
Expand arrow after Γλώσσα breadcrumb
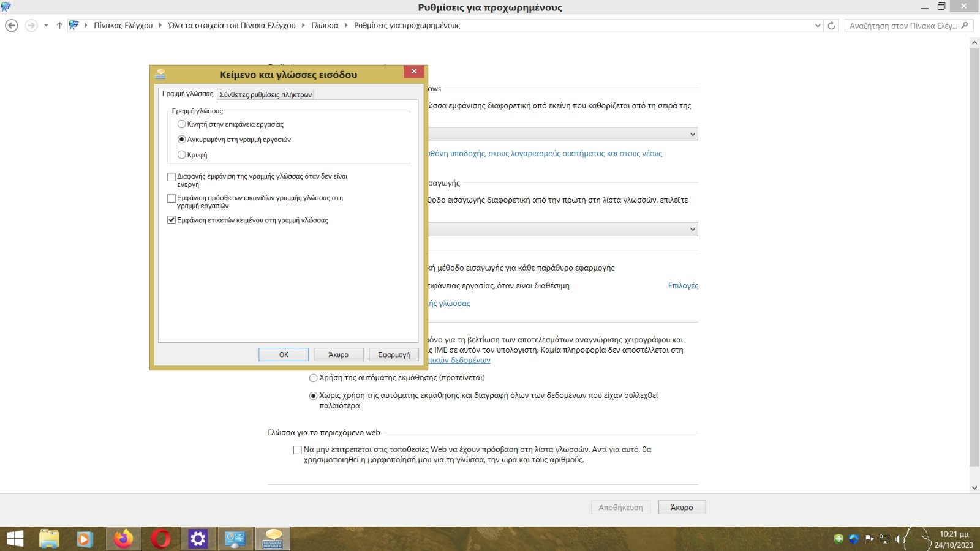coord(346,26)
